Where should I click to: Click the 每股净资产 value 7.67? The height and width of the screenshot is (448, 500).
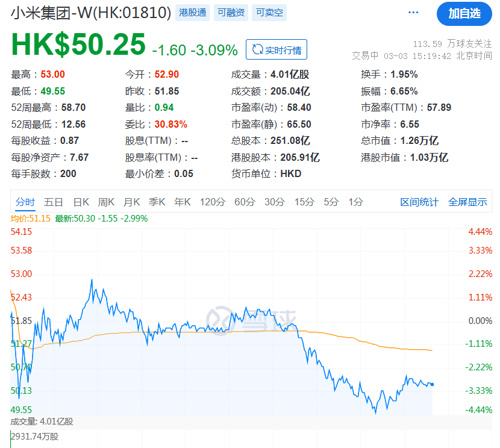(x=79, y=157)
